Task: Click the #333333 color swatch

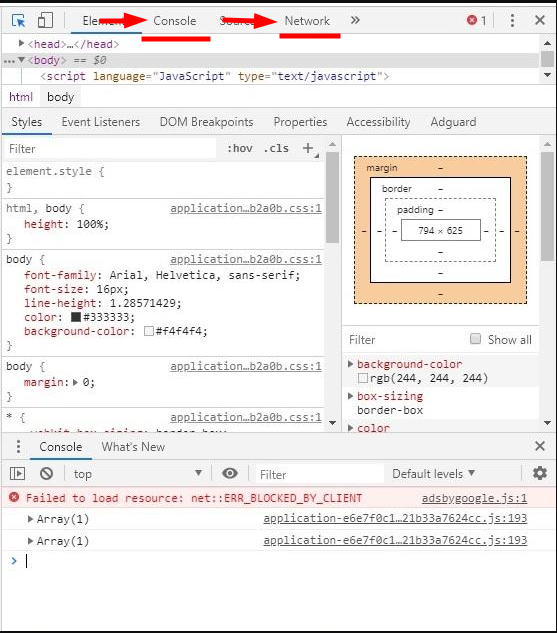Action: tap(76, 317)
